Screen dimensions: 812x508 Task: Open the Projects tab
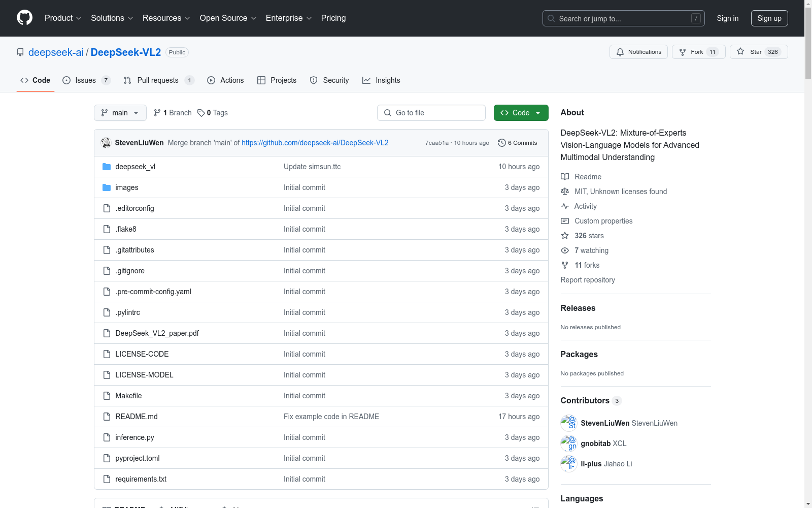coord(277,80)
